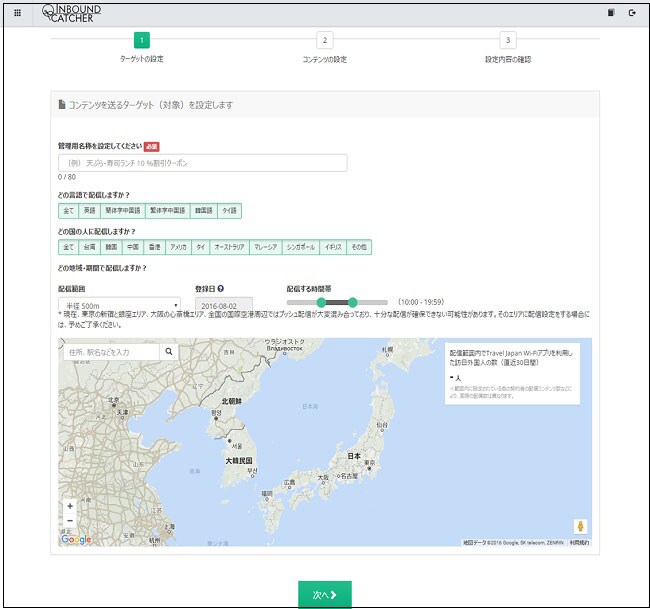The width and height of the screenshot is (650, 609).
Task: Toggle オーストラリア country option
Action: 229,247
